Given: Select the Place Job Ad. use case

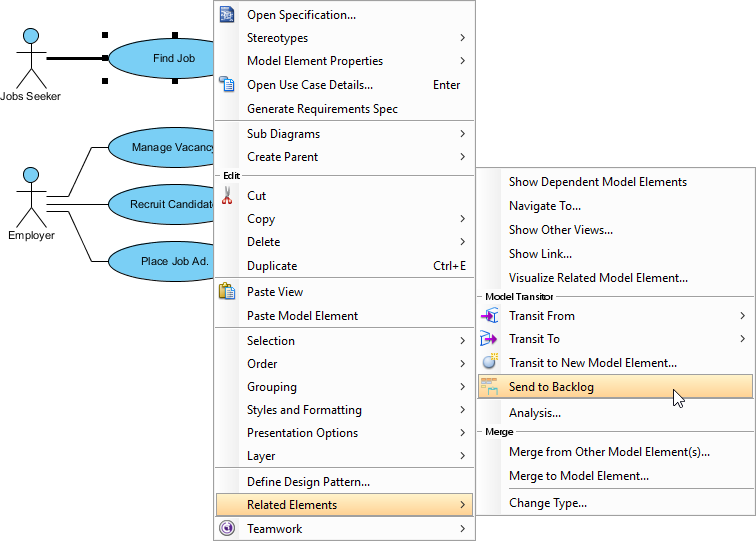Looking at the screenshot, I should point(161,261).
